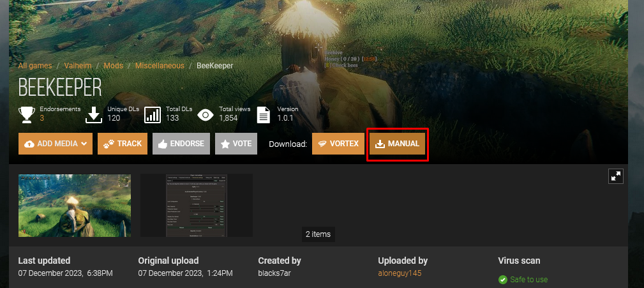The image size is (644, 288).
Task: Click the Manual download button
Action: click(x=397, y=144)
